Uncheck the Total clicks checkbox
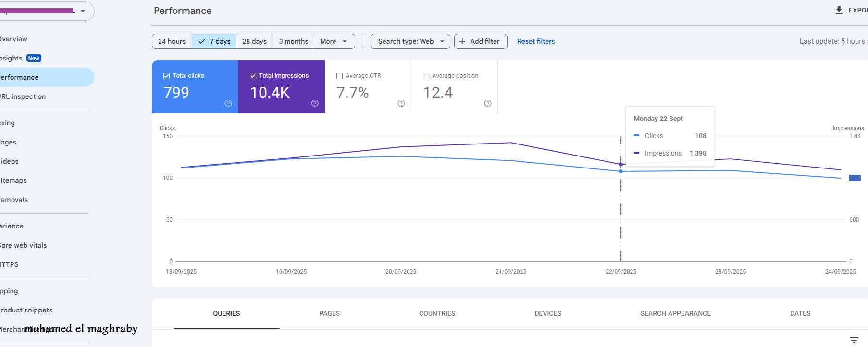Image resolution: width=868 pixels, height=347 pixels. tap(167, 76)
